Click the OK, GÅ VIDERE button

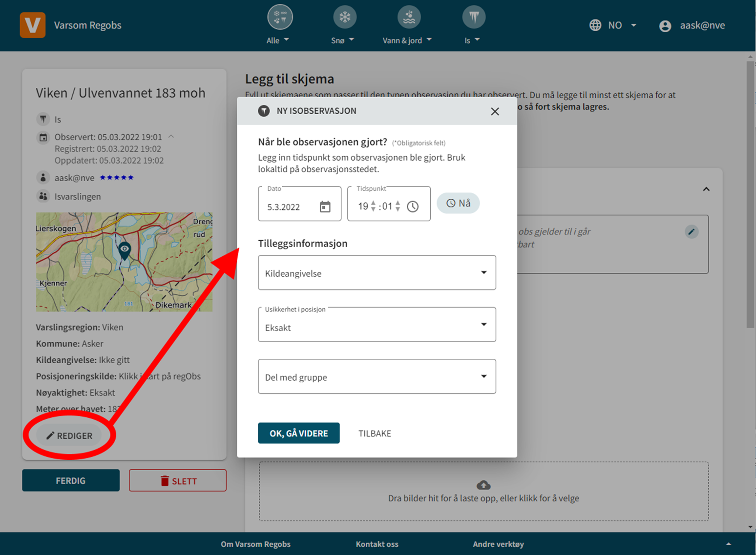pos(298,433)
